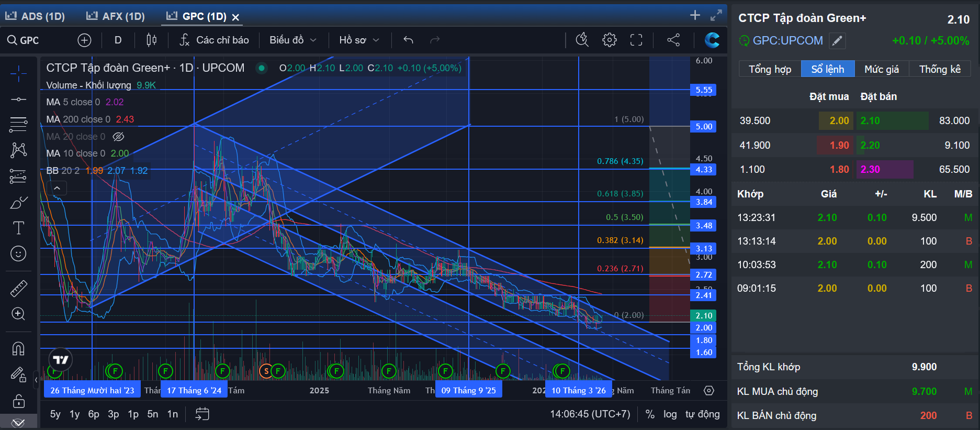Switch to the ADS (1D) tab

(x=35, y=16)
